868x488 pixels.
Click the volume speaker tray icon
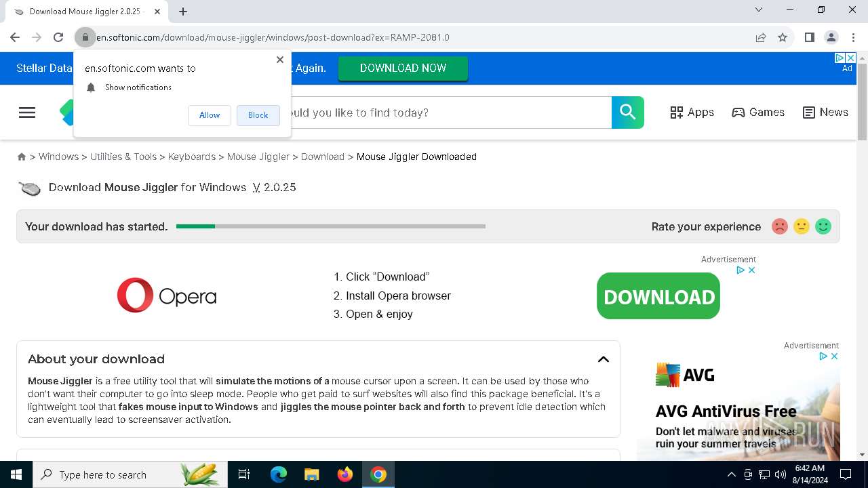pos(781,474)
